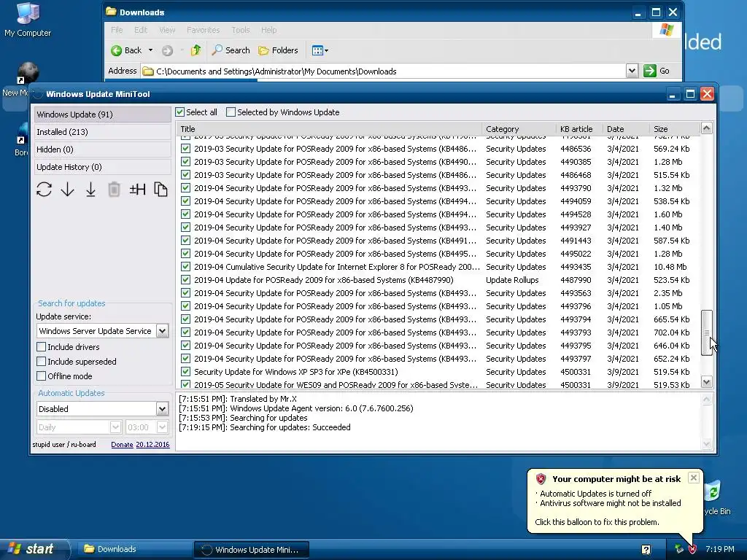Open Address bar dropdown in Downloads
The height and width of the screenshot is (560, 747).
click(632, 71)
